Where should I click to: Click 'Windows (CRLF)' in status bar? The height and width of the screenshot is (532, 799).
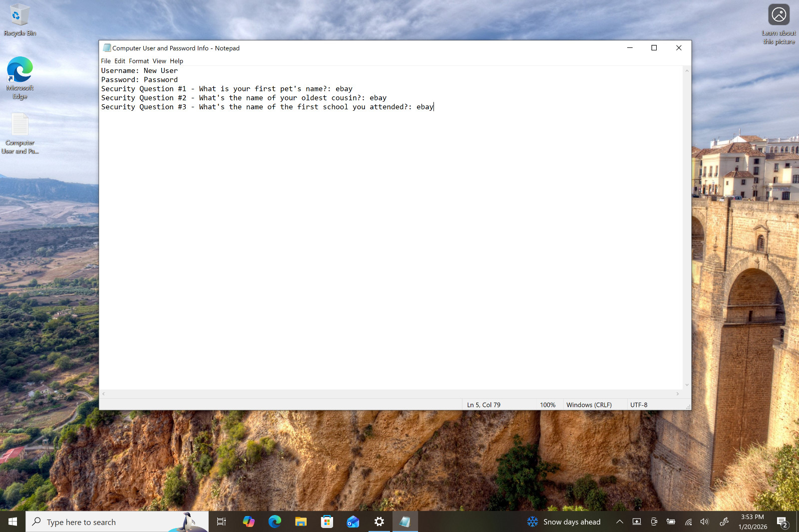click(589, 405)
